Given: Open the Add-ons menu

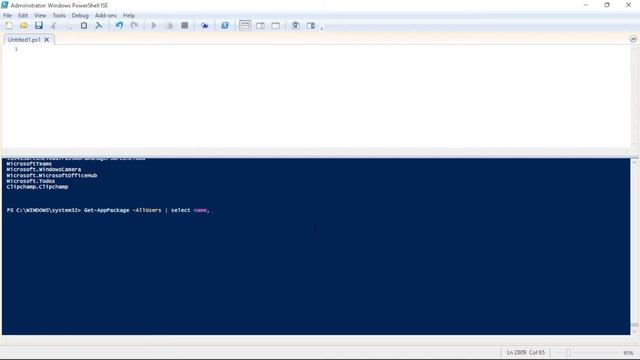Looking at the screenshot, I should coord(106,16).
